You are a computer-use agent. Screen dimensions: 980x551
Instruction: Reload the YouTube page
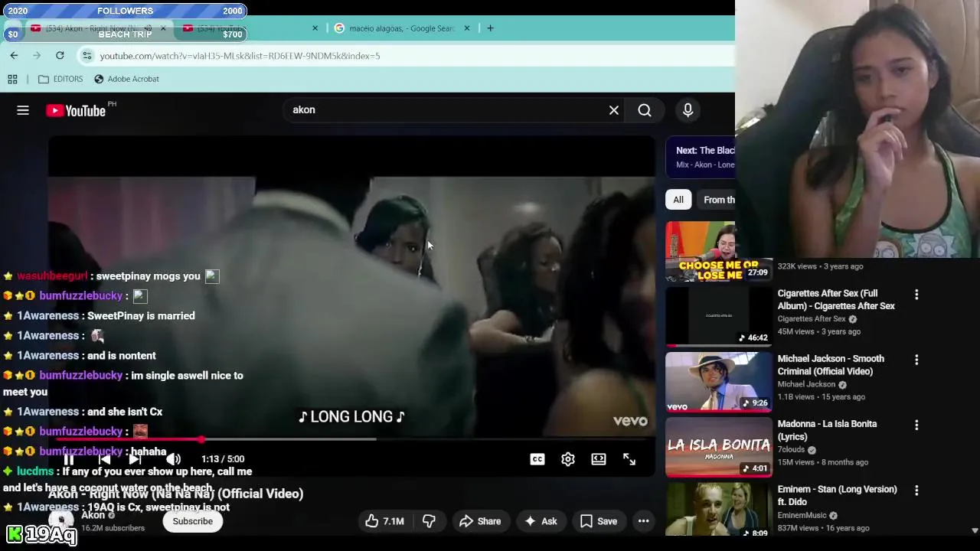click(x=60, y=55)
